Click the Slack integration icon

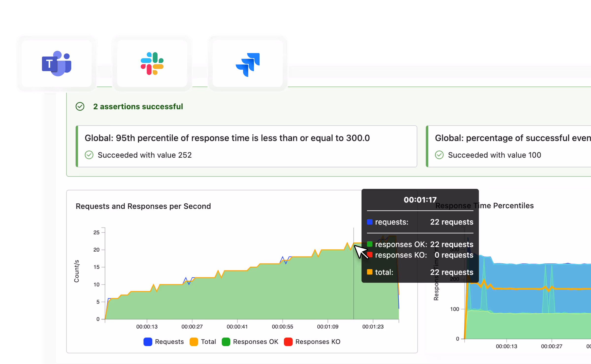(152, 63)
